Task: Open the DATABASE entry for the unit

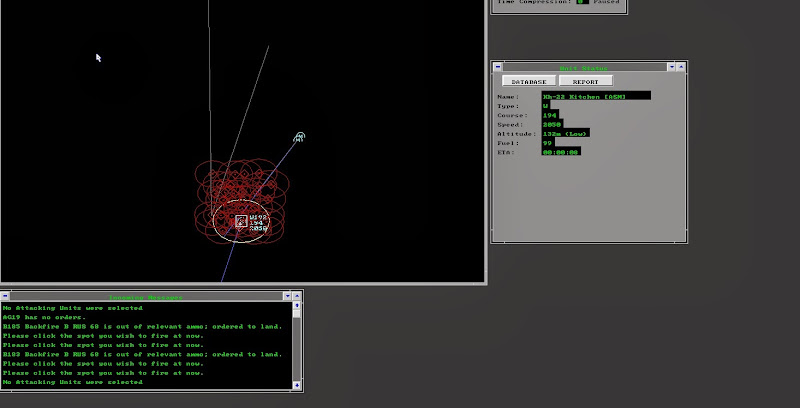Action: (x=529, y=81)
